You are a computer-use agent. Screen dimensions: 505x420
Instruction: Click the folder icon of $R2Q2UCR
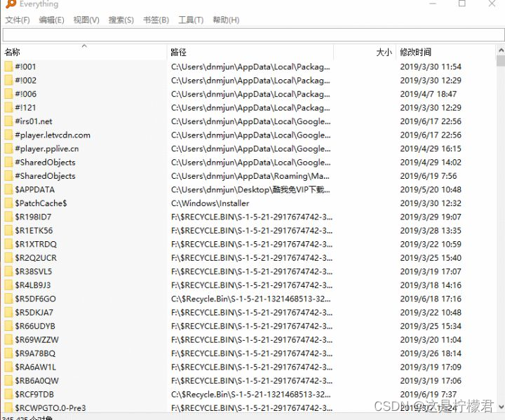pyautogui.click(x=8, y=258)
